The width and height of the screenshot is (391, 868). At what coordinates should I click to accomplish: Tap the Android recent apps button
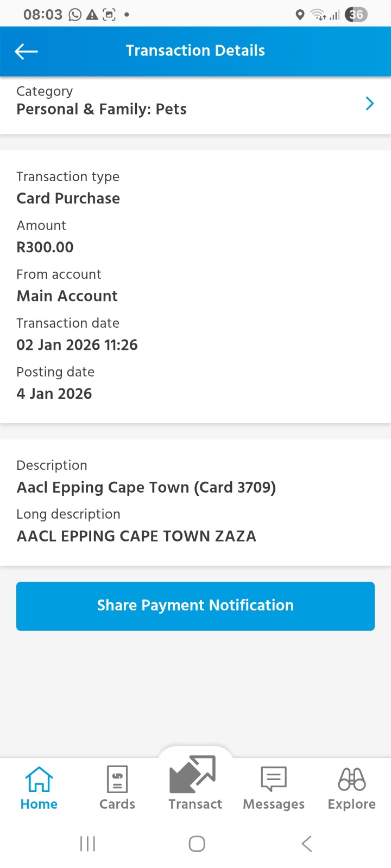coord(87,844)
